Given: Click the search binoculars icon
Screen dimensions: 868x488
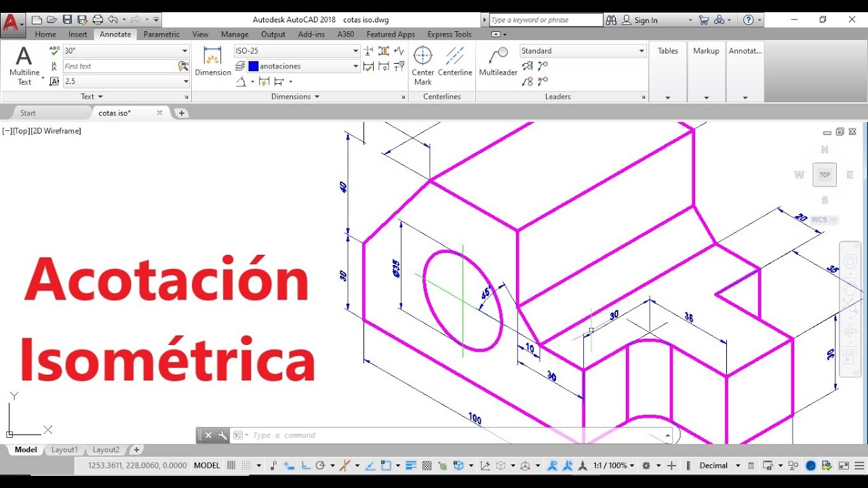Looking at the screenshot, I should [611, 20].
